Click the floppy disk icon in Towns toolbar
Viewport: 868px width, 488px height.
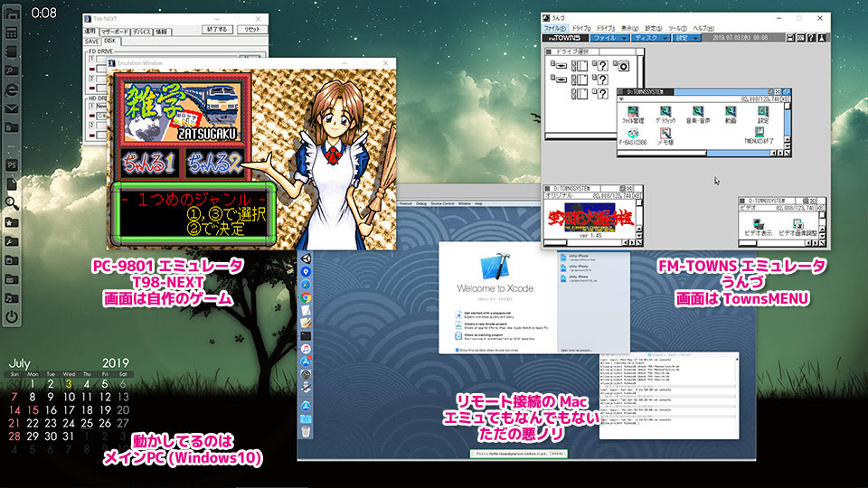click(790, 38)
